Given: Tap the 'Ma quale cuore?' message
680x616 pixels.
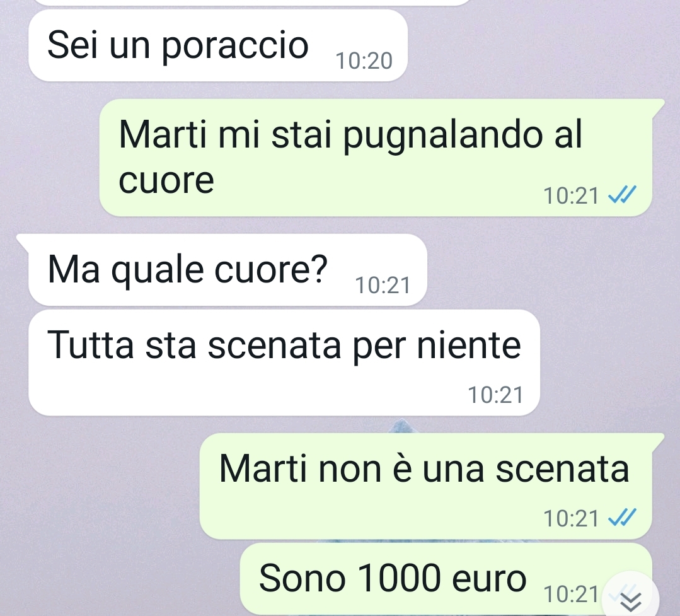Looking at the screenshot, I should tap(228, 269).
